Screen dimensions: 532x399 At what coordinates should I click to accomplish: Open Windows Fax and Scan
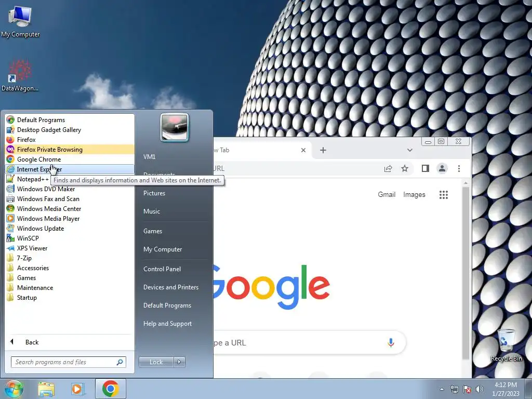[70, 199]
